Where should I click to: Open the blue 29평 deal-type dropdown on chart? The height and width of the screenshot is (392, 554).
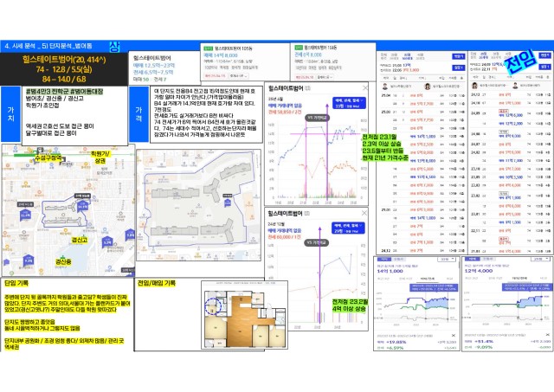pyautogui.click(x=348, y=228)
